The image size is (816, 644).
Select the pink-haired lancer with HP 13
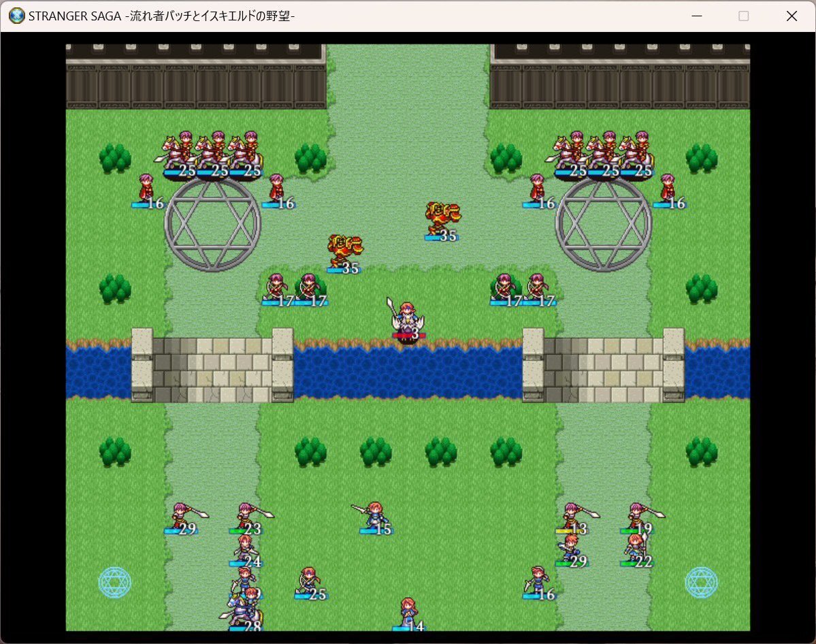575,519
